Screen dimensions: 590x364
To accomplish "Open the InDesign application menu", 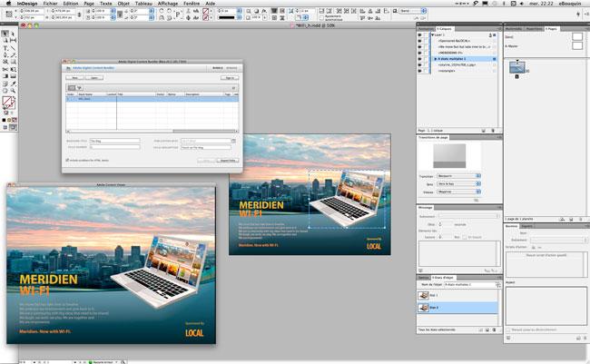I will pos(27,4).
